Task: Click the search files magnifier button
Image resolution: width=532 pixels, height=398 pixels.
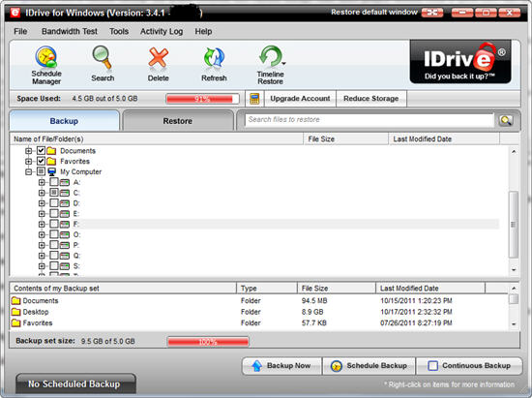Action: click(506, 120)
